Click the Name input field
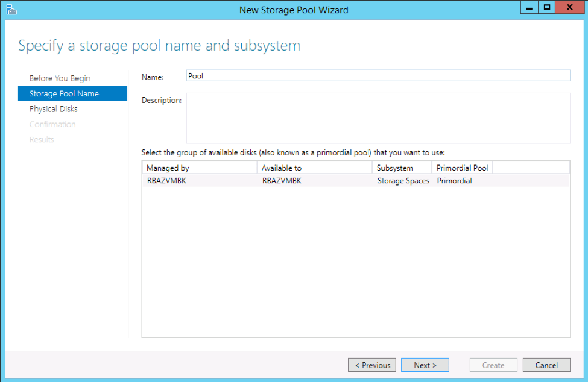Viewport: 588px width, 382px height. coord(377,75)
